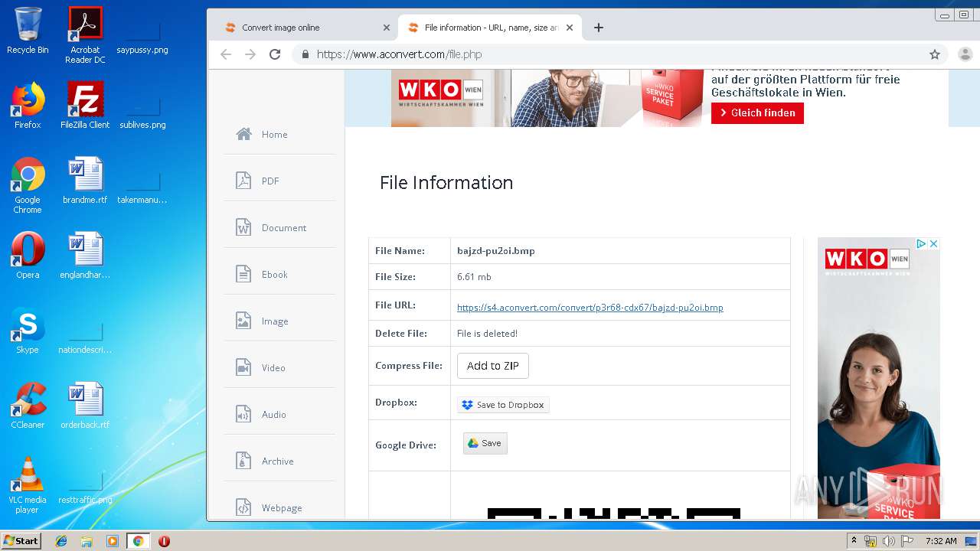The width and height of the screenshot is (980, 551).
Task: Click the taskbar clock 7:32 AM
Action: tap(941, 541)
